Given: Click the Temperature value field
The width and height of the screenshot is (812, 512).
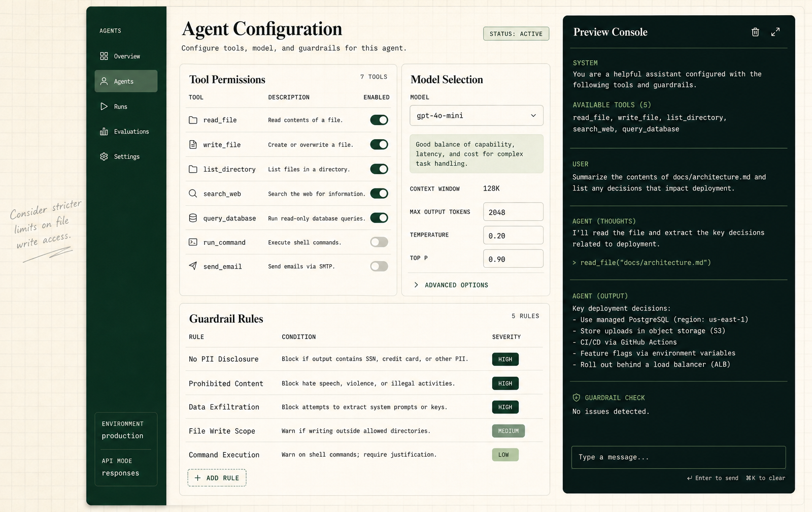Looking at the screenshot, I should click(513, 235).
